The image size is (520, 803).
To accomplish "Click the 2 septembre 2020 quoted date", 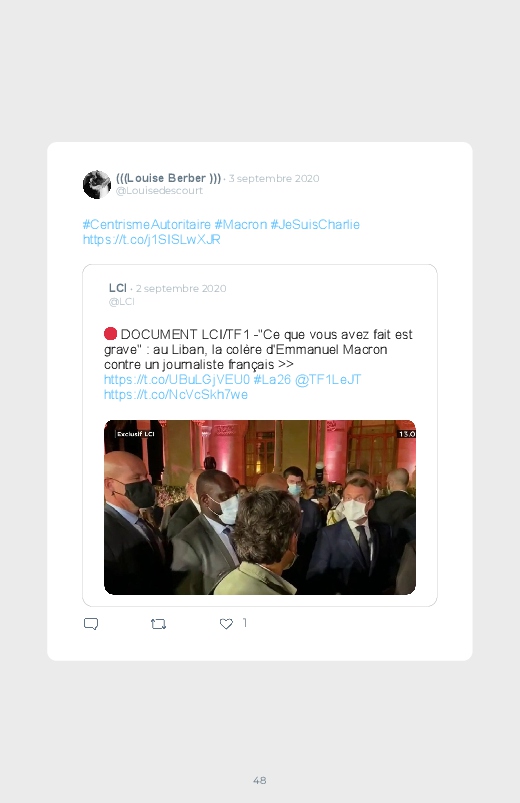I will tap(181, 288).
